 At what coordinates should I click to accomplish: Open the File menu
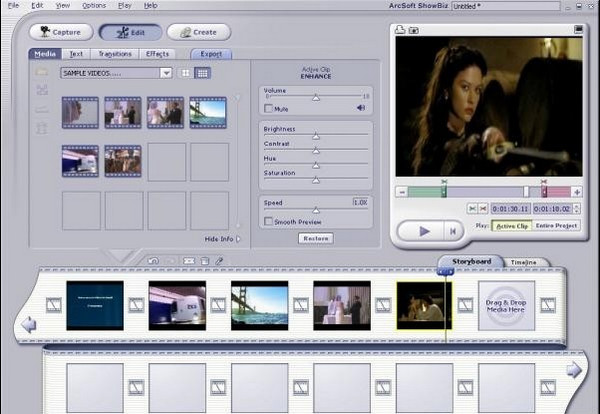click(13, 5)
